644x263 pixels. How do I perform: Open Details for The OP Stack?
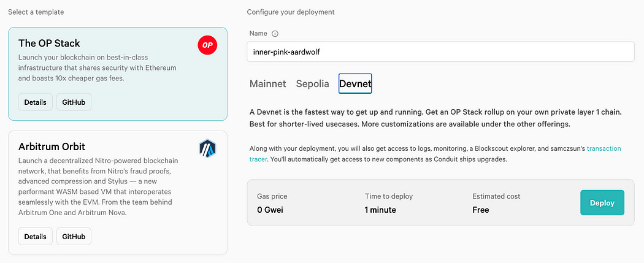click(x=36, y=102)
